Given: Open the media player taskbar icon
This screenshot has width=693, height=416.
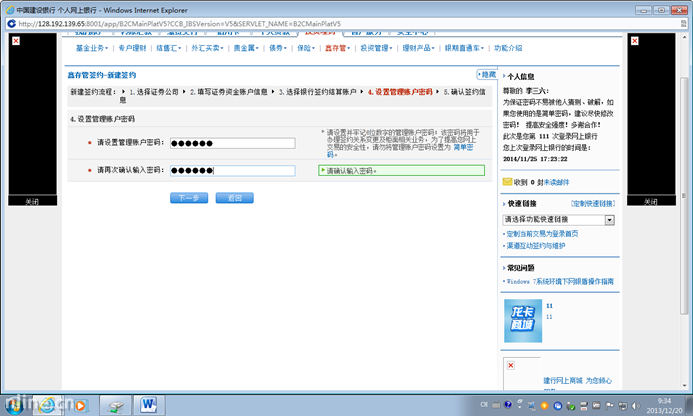Looking at the screenshot, I should coord(79,405).
